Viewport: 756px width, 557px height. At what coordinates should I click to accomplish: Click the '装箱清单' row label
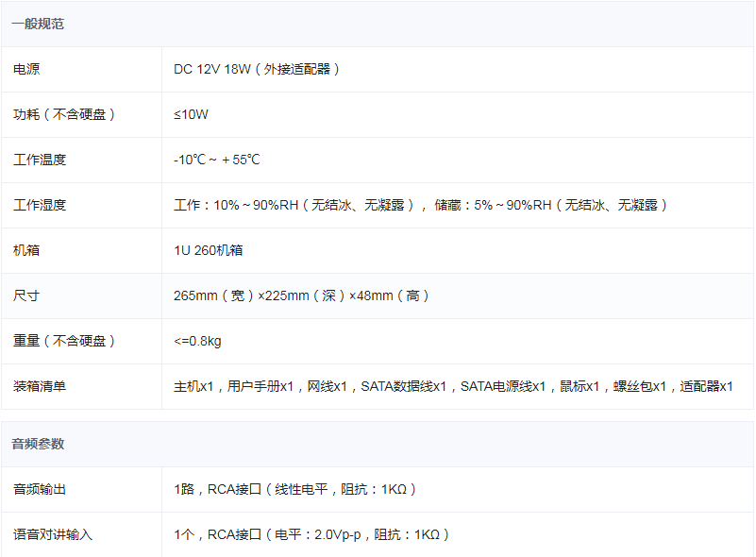click(40, 387)
